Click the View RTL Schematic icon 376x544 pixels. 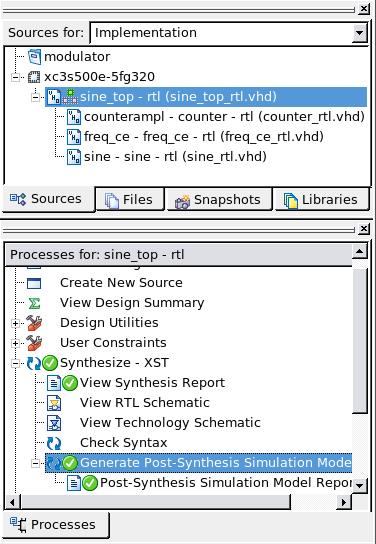tap(54, 403)
